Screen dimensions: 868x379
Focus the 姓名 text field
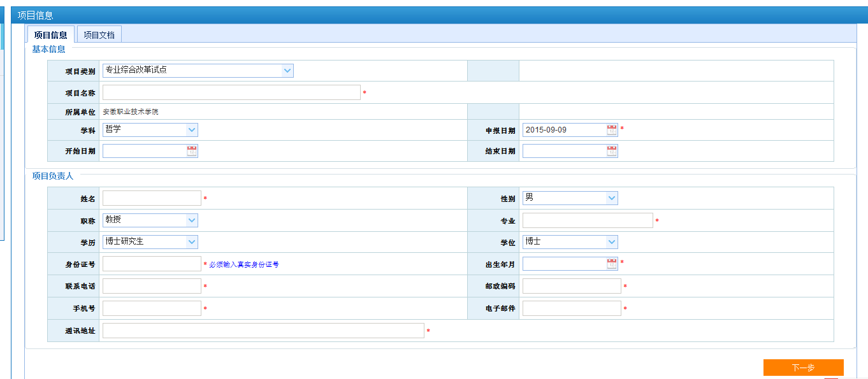[152, 198]
